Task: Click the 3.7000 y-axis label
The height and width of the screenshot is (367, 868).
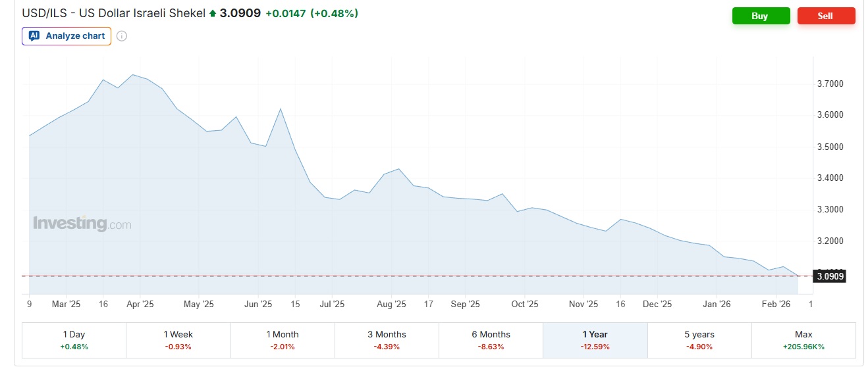Action: coord(830,84)
